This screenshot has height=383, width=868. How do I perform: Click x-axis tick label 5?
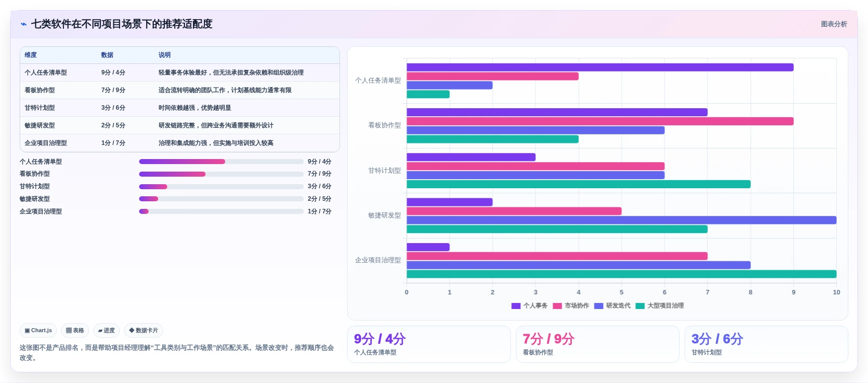tap(622, 292)
